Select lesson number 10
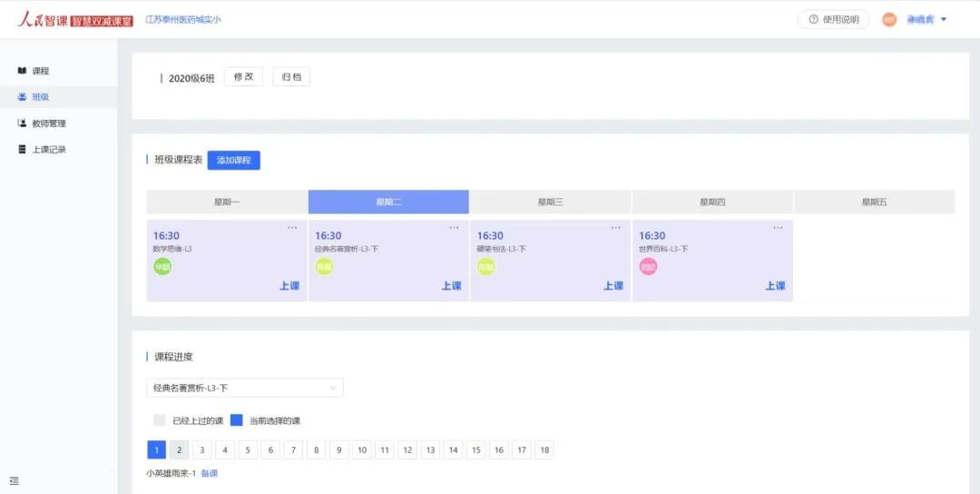The width and height of the screenshot is (980, 494). click(362, 450)
